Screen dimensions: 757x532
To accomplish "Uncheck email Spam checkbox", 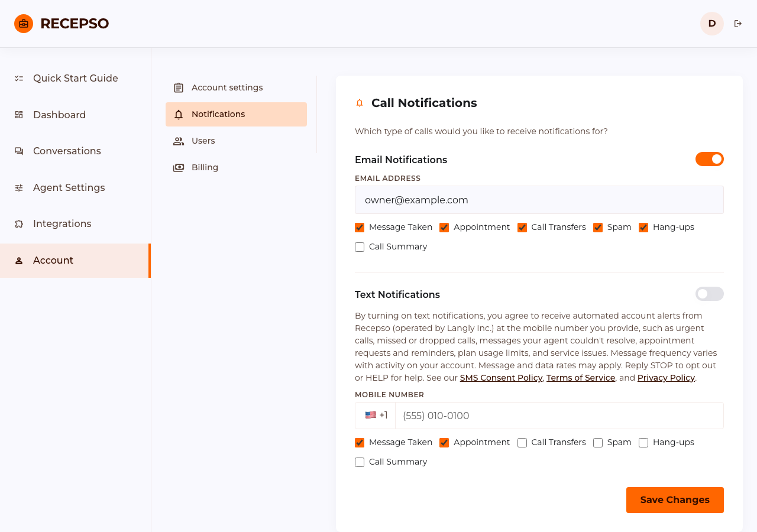I will click(598, 228).
